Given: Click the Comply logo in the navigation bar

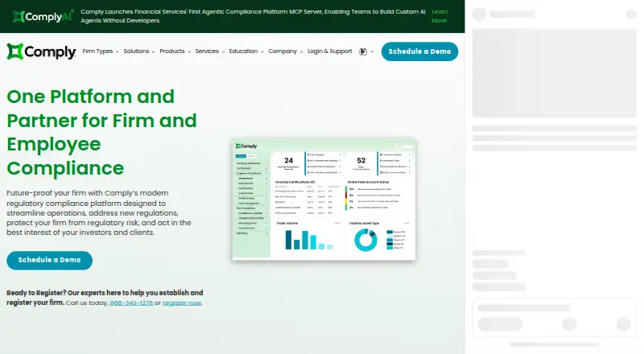Looking at the screenshot, I should tap(42, 51).
